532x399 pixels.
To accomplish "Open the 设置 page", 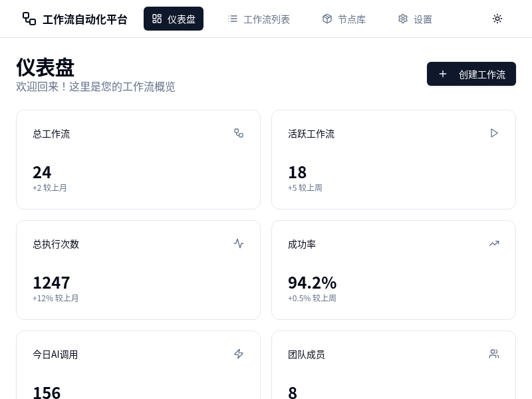I will [415, 19].
